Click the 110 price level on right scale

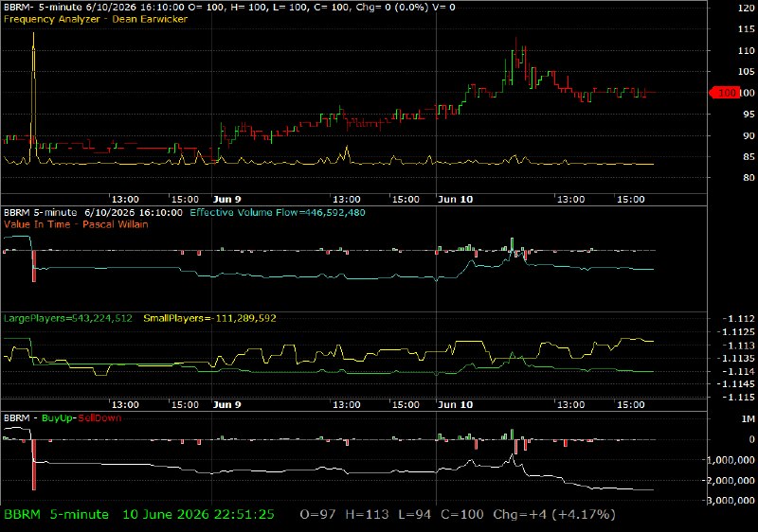[x=747, y=51]
